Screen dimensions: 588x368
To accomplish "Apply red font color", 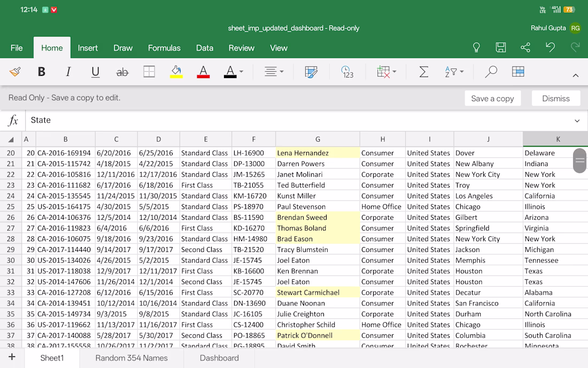I will click(x=203, y=72).
